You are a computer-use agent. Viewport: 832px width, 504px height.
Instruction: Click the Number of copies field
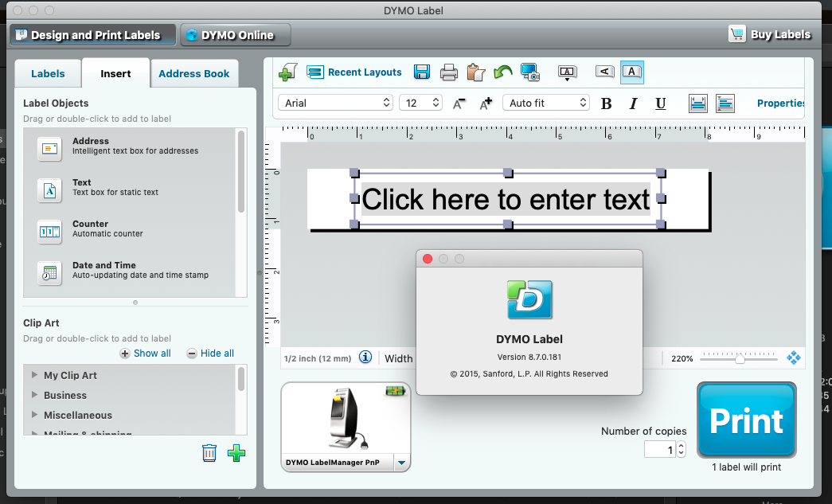coord(659,449)
